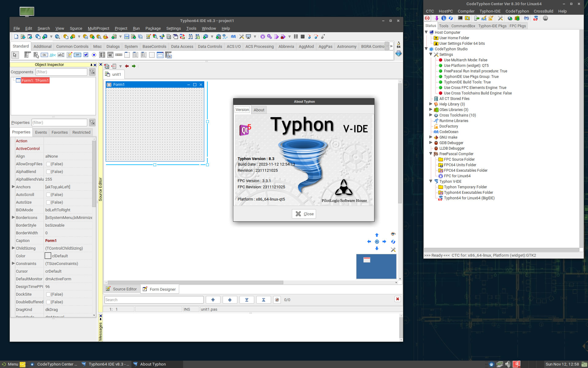Image resolution: width=588 pixels, height=368 pixels.
Task: Click the red power icon in CodeTyphon Center
Action: [x=427, y=18]
